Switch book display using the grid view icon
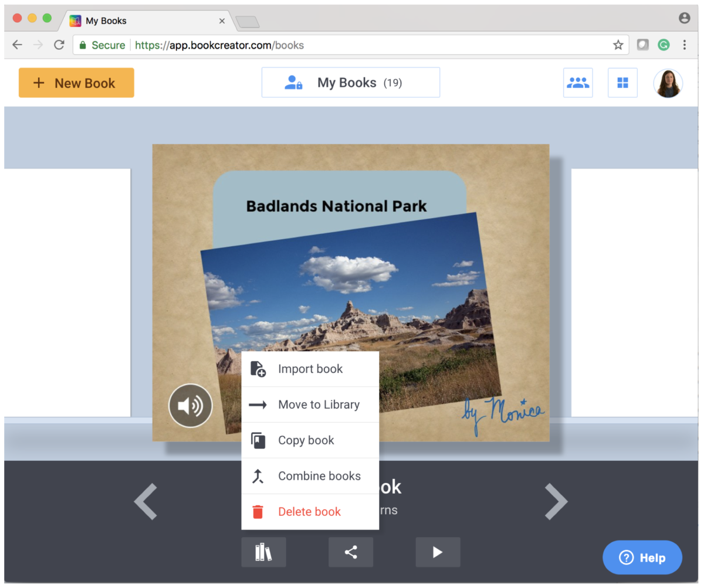The image size is (704, 588). (622, 83)
